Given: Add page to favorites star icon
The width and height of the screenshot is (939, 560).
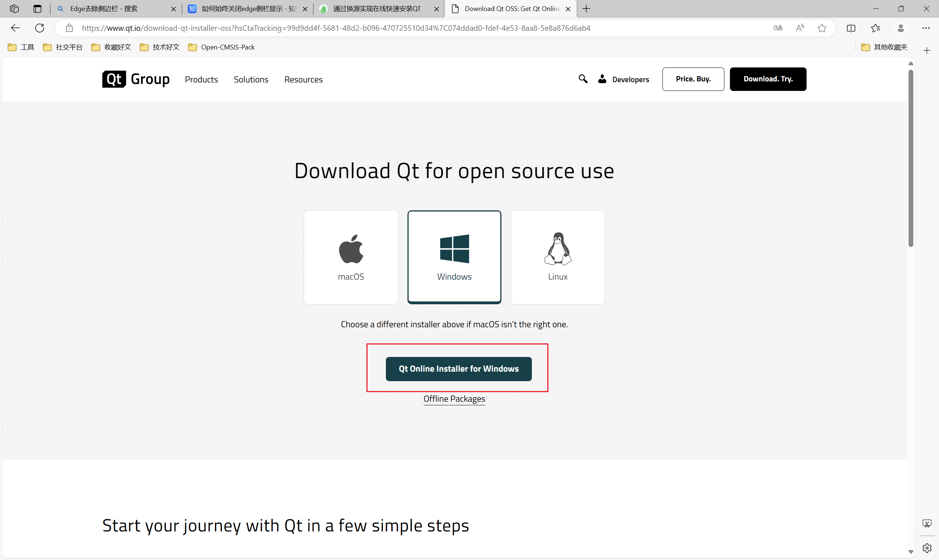Looking at the screenshot, I should pos(822,28).
